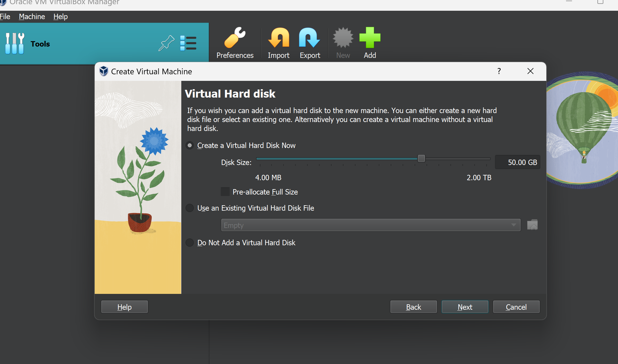The image size is (618, 364).
Task: Open the Machine menu
Action: coord(32,17)
